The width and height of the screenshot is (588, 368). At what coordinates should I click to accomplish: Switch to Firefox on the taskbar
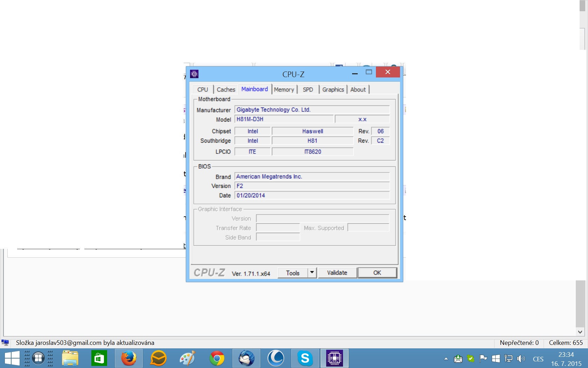(x=129, y=358)
